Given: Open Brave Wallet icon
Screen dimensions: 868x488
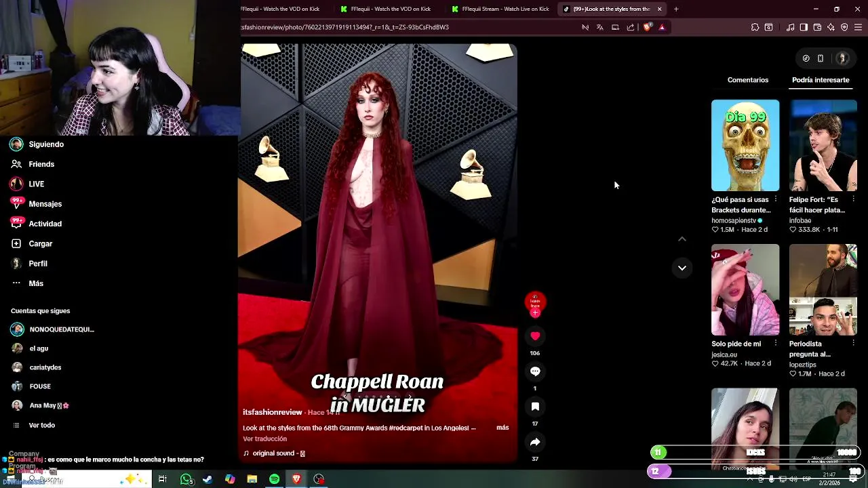Looking at the screenshot, I should coord(817,27).
